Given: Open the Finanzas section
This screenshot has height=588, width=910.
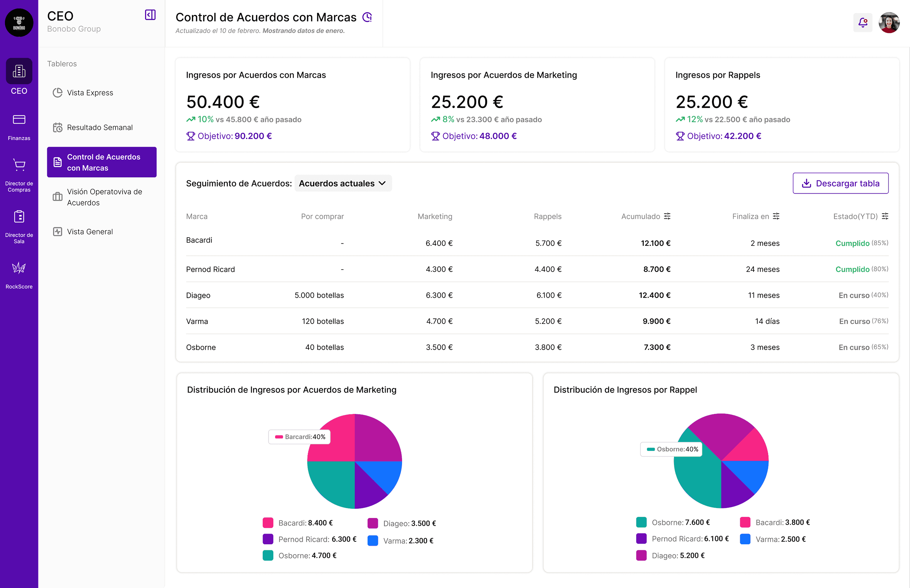Looking at the screenshot, I should pos(19,128).
